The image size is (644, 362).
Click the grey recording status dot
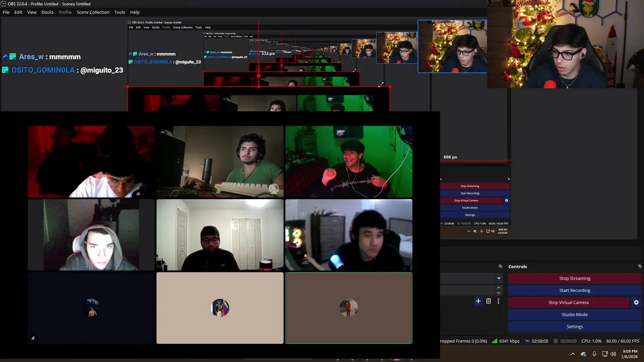point(556,341)
